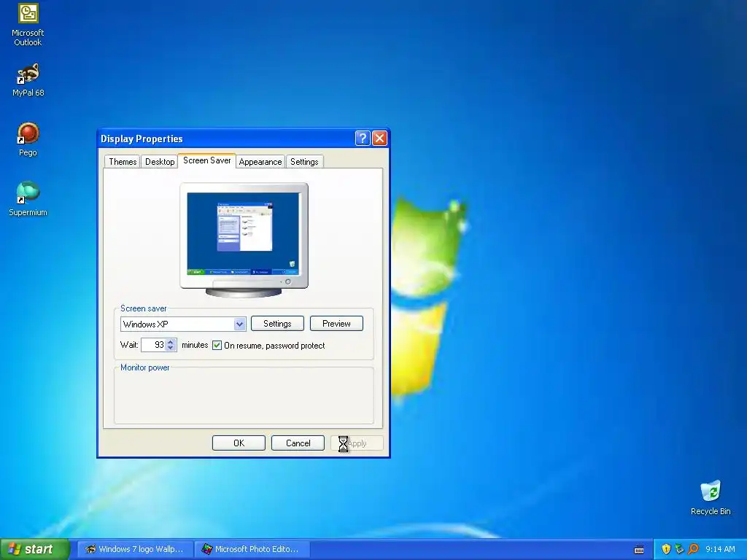This screenshot has height=560, width=747.
Task: Click the Safely Remove Hardware tray icon
Action: [679, 549]
